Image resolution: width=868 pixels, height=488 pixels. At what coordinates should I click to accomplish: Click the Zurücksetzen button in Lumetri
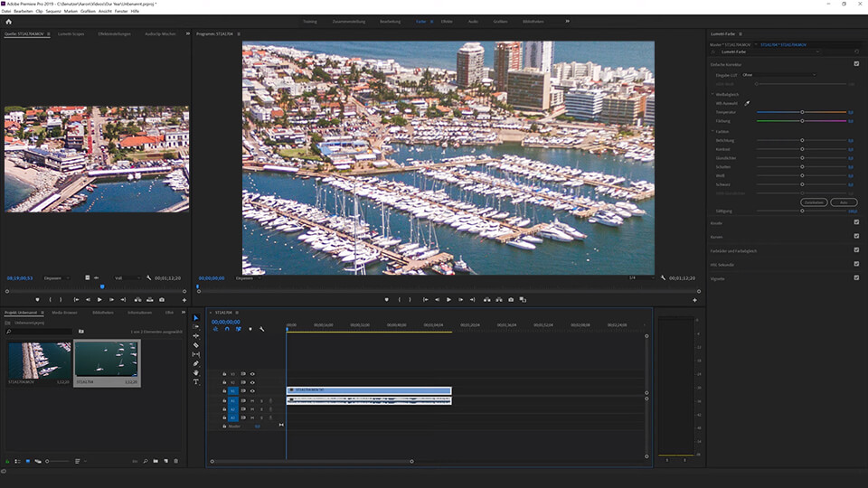click(x=814, y=202)
